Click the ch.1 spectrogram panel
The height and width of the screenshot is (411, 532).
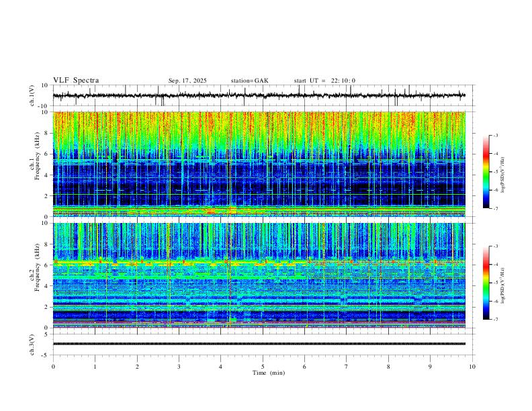point(259,164)
